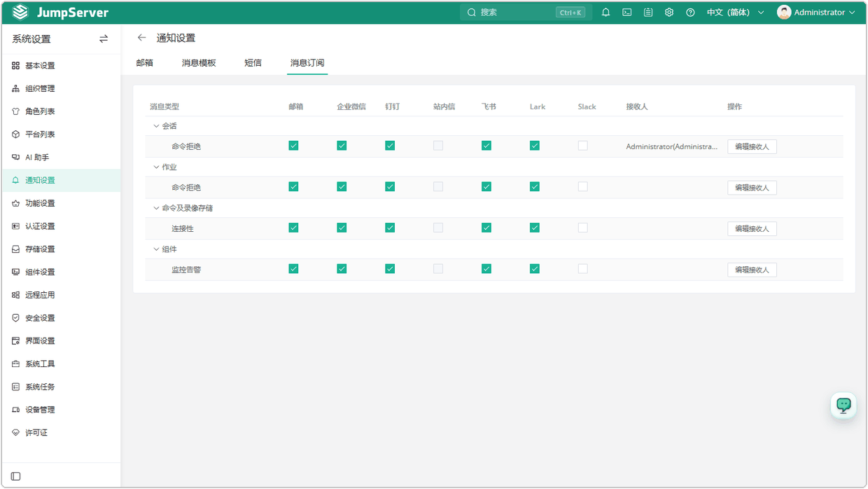868x489 pixels.
Task: Collapse the 命令及录像存储 group
Action: click(156, 208)
